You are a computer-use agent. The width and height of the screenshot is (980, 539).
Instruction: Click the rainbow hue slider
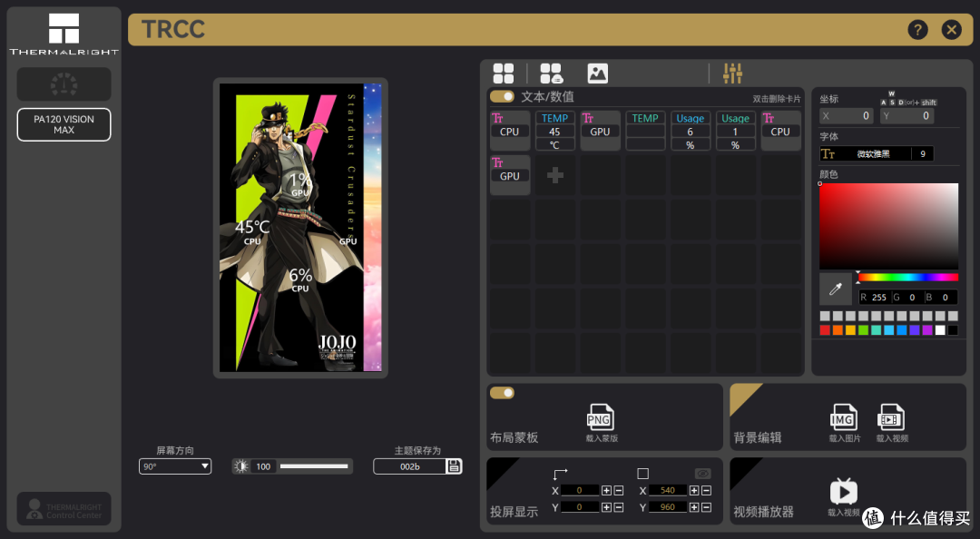908,277
